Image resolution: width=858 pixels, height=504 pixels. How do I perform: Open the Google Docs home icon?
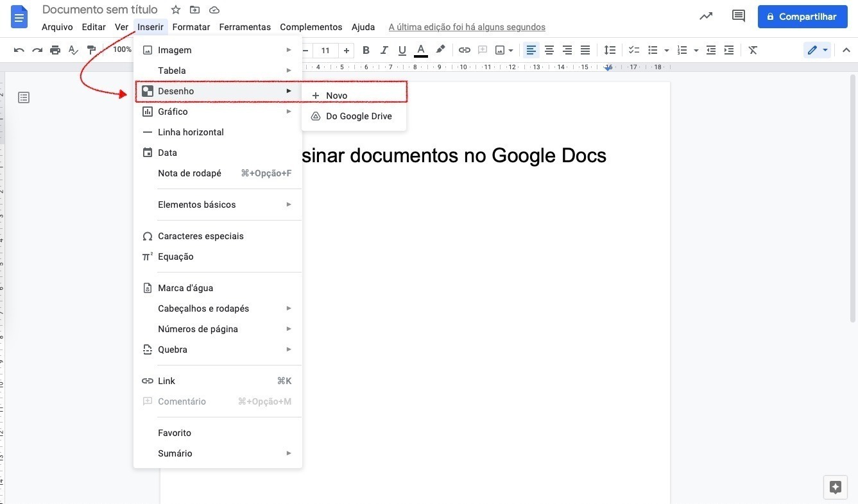[19, 17]
